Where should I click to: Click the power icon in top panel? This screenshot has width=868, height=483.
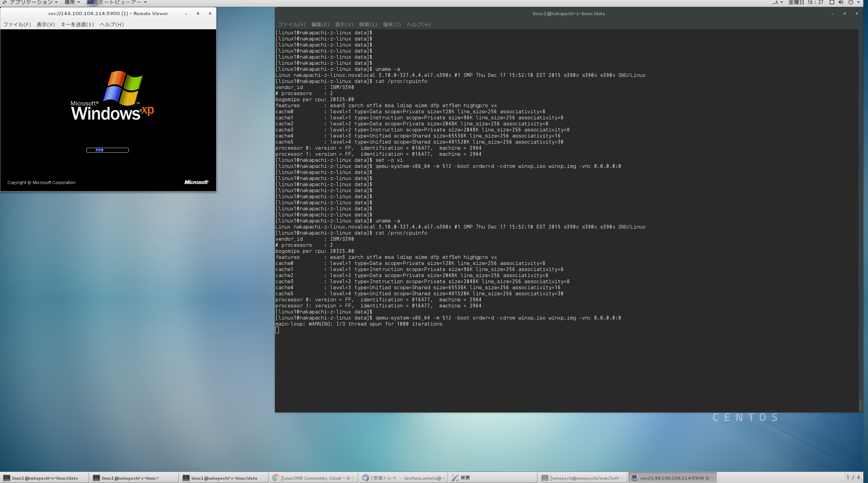[x=850, y=2]
